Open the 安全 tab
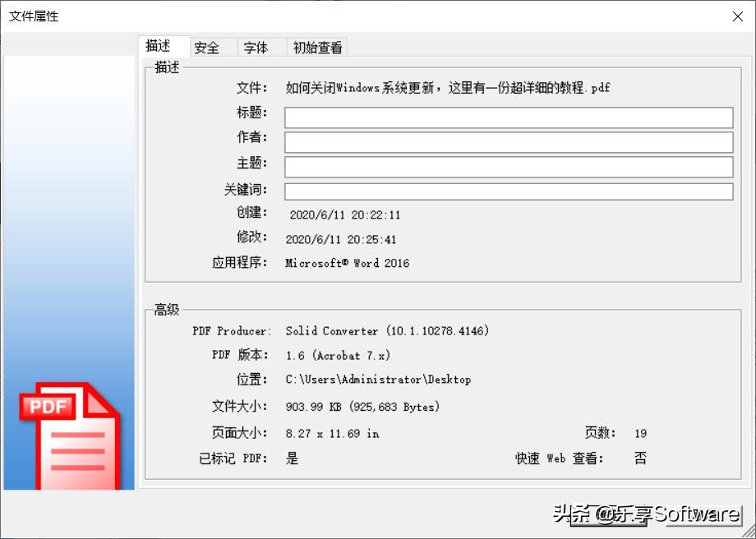Screen dimensions: 756x539 (213, 48)
